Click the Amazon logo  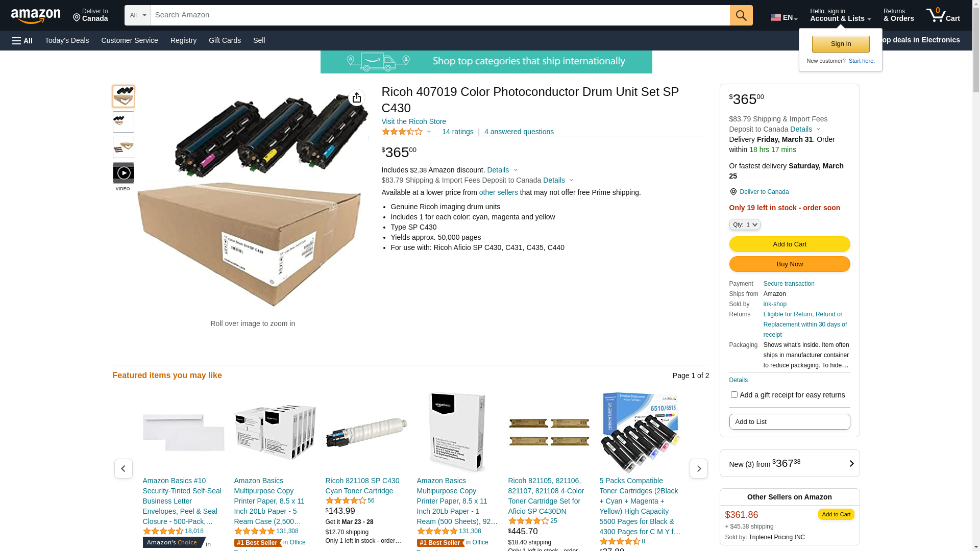point(36,16)
